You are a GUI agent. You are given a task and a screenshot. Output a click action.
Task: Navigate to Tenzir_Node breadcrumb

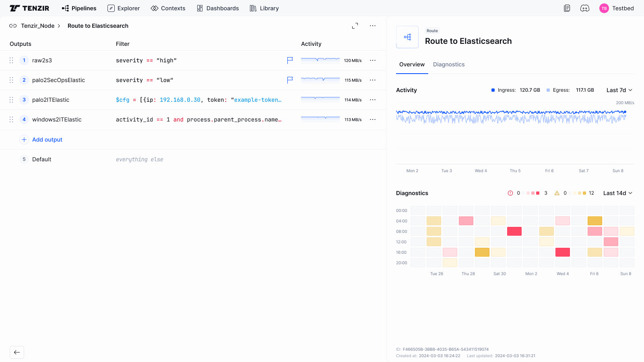click(37, 26)
